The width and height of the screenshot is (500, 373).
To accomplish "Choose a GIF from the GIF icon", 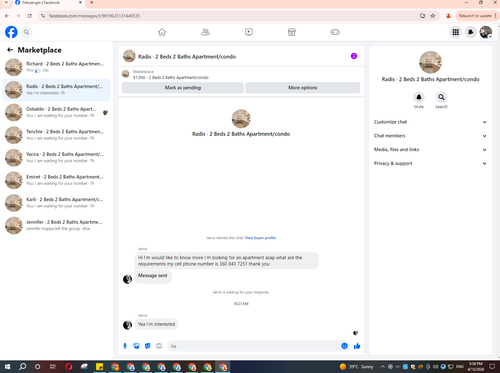I will point(159,346).
